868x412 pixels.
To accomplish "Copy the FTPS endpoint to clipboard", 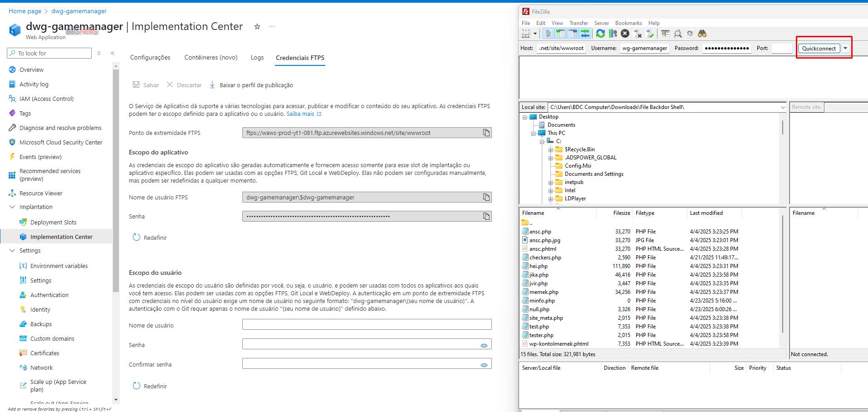I will tap(486, 133).
